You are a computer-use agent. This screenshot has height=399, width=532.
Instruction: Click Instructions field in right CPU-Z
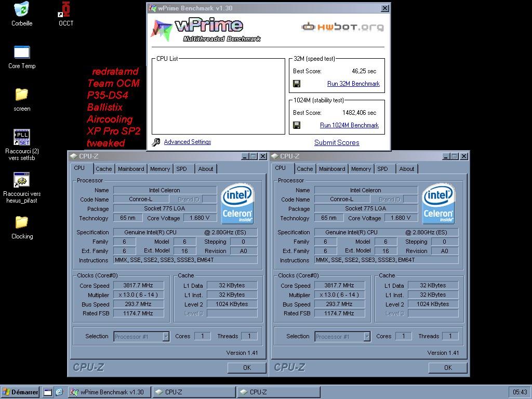click(x=387, y=260)
